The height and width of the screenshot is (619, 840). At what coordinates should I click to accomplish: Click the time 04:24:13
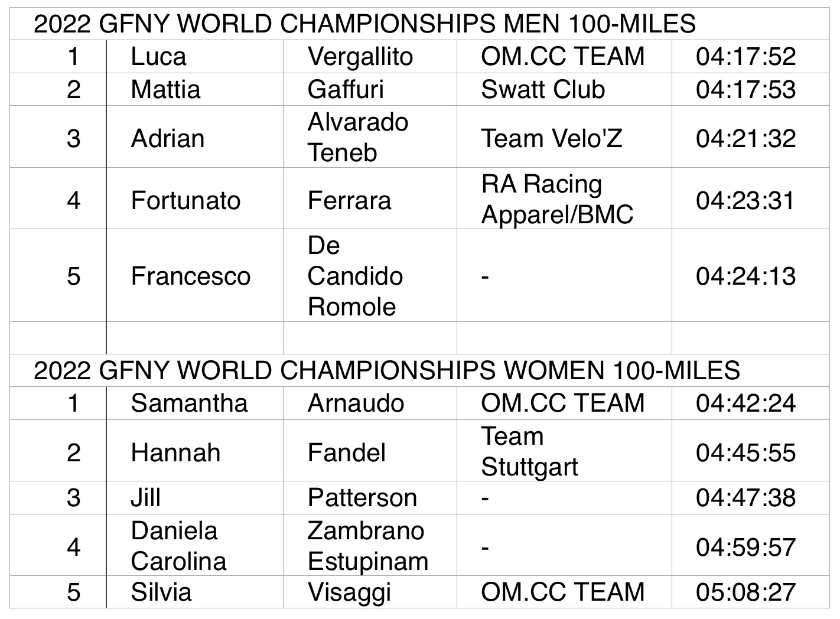coord(745,276)
